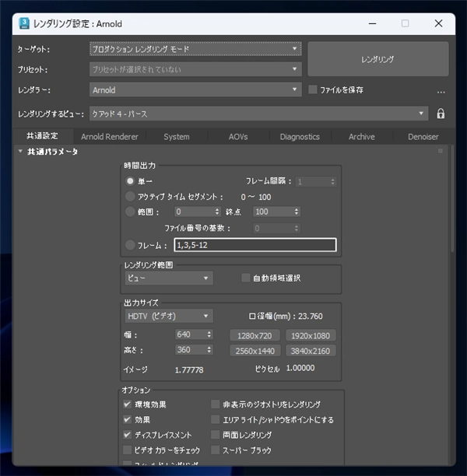Enable 非表示のジオメトリをレンダリング checkbox
This screenshot has width=467, height=476.
(x=215, y=404)
